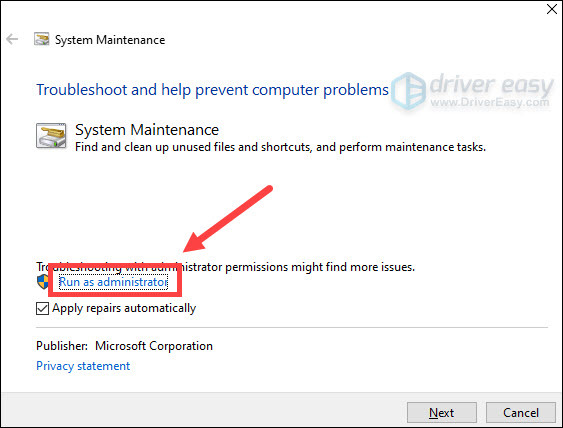The width and height of the screenshot is (563, 428).
Task: Click the System Maintenance window title text
Action: [x=110, y=40]
